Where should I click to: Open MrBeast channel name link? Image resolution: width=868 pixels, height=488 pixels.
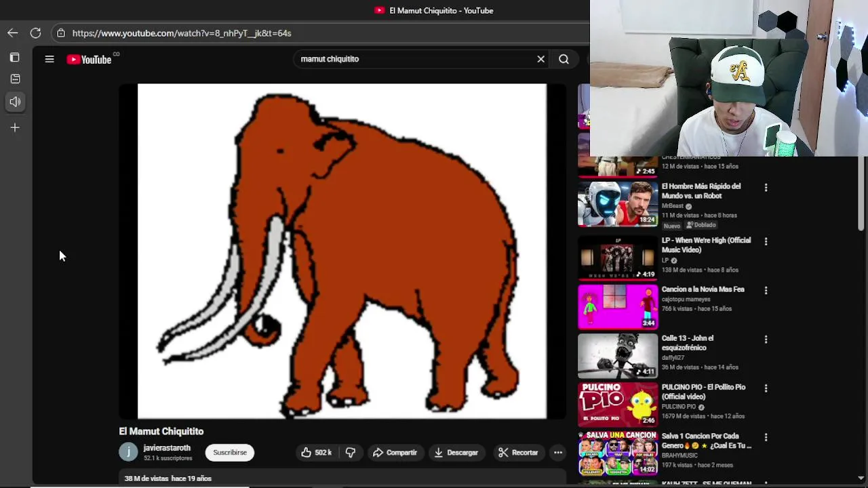(x=673, y=206)
